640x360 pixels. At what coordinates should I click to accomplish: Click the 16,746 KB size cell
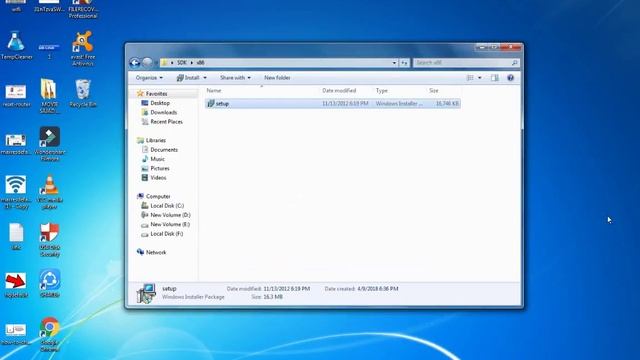click(x=447, y=104)
